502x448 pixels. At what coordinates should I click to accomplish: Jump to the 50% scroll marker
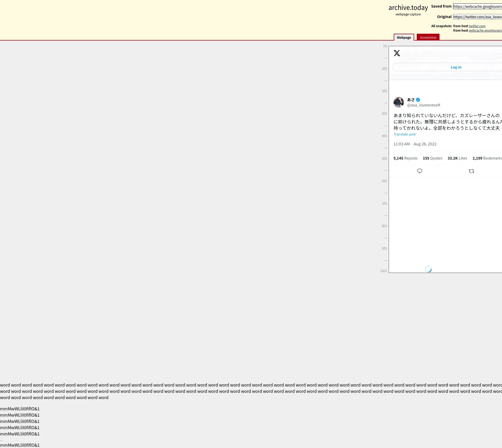pyautogui.click(x=384, y=158)
